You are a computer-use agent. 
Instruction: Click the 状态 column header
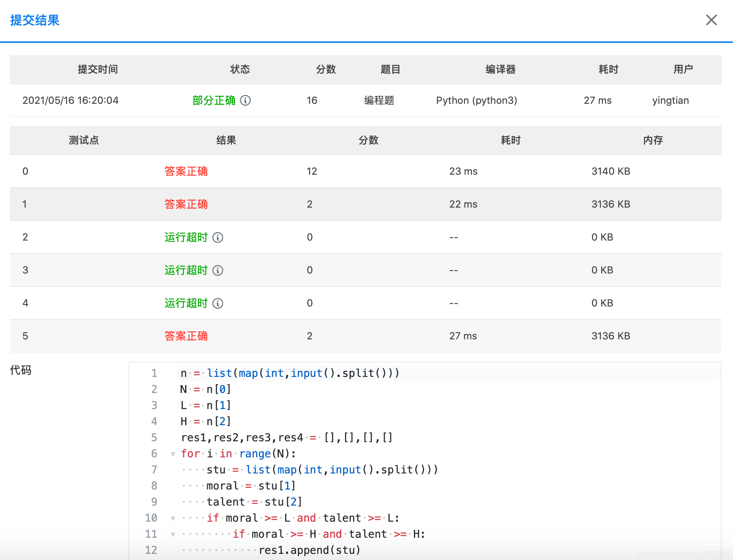pyautogui.click(x=240, y=69)
